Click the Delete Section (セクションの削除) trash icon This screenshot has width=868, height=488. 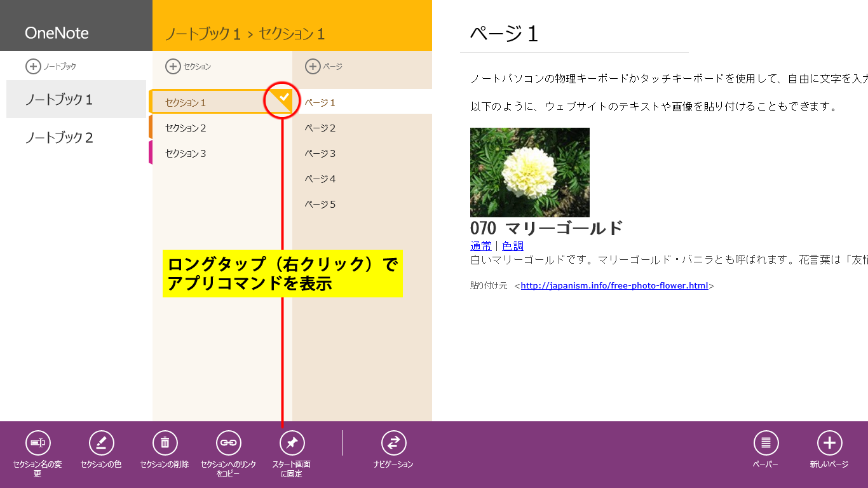pyautogui.click(x=165, y=443)
